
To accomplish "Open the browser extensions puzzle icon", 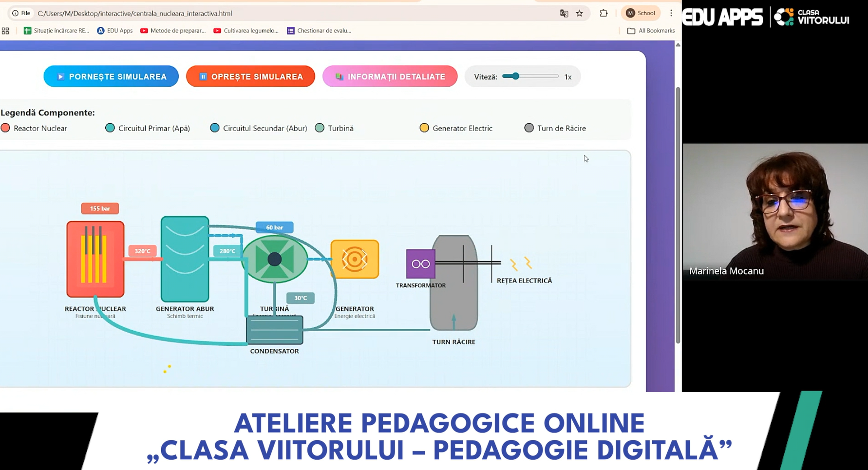I will [x=604, y=13].
